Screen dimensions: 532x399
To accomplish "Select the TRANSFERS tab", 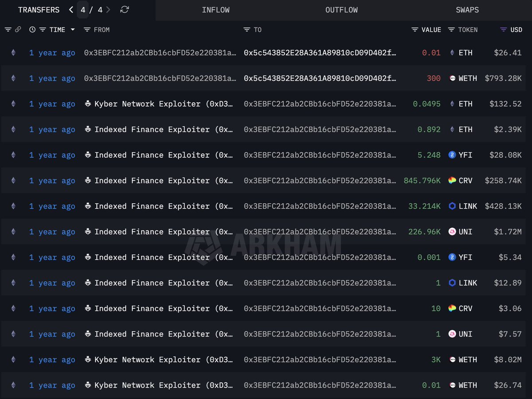I will [x=39, y=10].
